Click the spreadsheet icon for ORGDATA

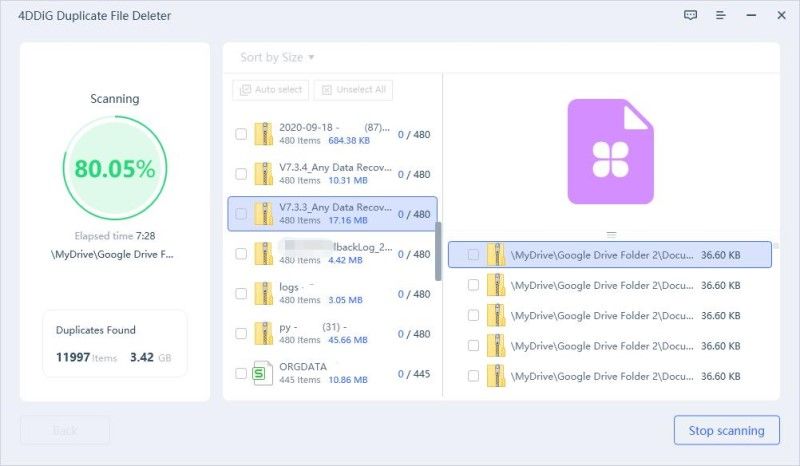click(x=263, y=374)
